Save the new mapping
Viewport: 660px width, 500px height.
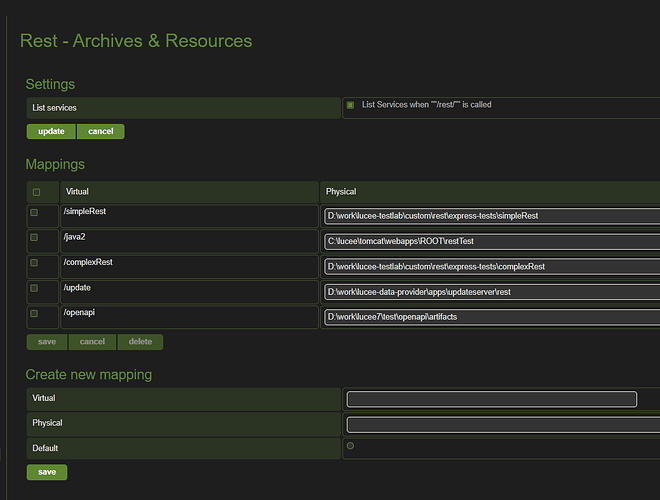(47, 472)
